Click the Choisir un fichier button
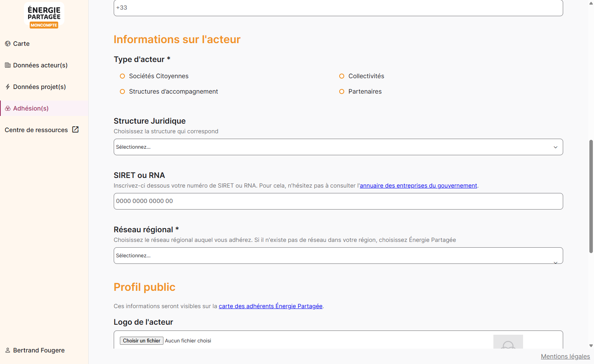594x364 pixels. click(141, 341)
